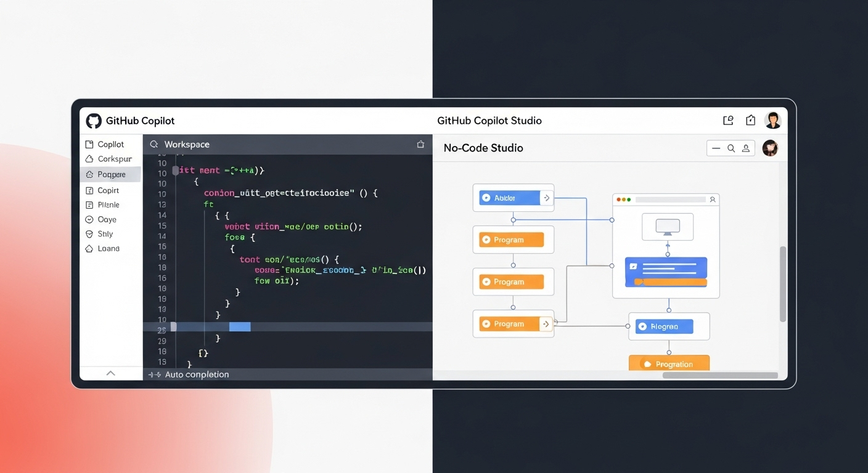Click the person icon in No-Code Studio toolbar
This screenshot has height=473, width=868.
746,148
